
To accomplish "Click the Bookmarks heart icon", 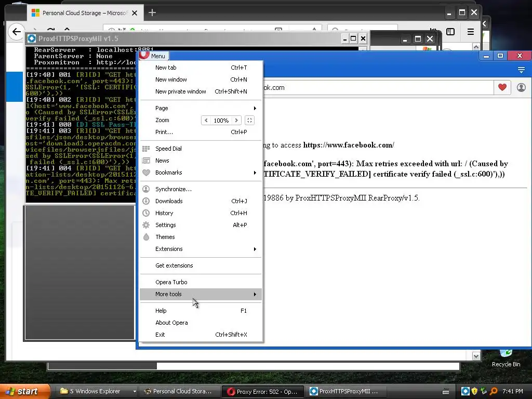I will coord(146,172).
